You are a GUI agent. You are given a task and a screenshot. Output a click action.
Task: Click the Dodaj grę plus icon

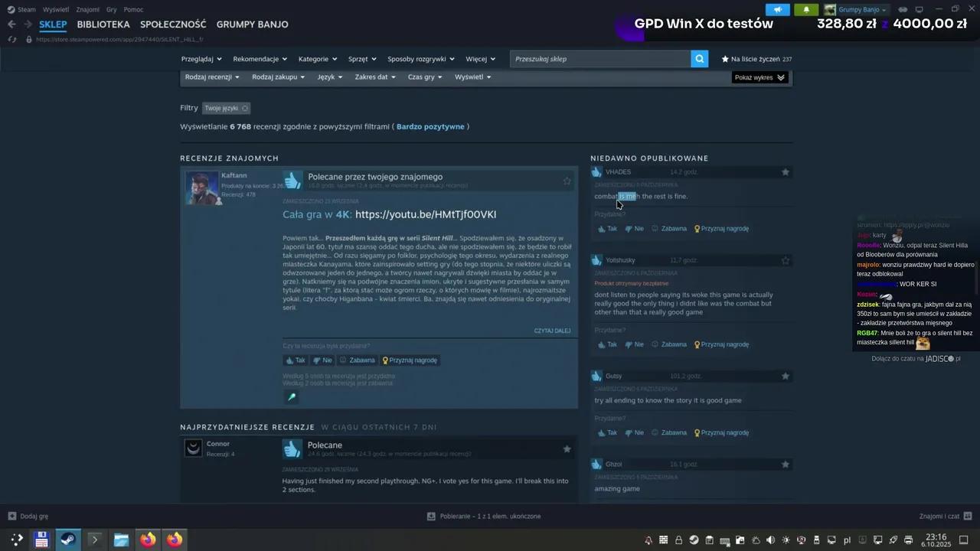click(11, 517)
